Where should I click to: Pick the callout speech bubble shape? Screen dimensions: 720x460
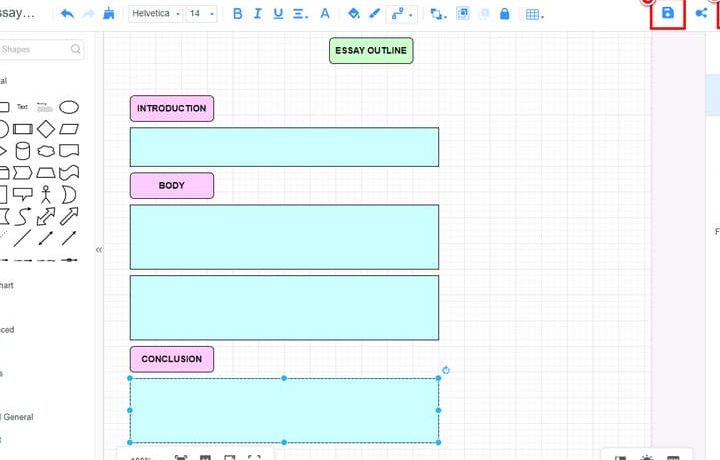click(22, 195)
